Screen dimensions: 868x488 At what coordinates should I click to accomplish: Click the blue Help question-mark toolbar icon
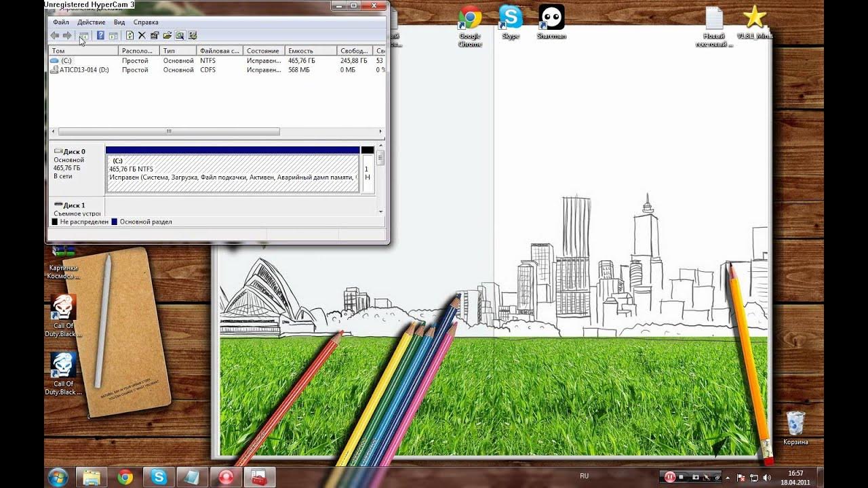point(100,35)
